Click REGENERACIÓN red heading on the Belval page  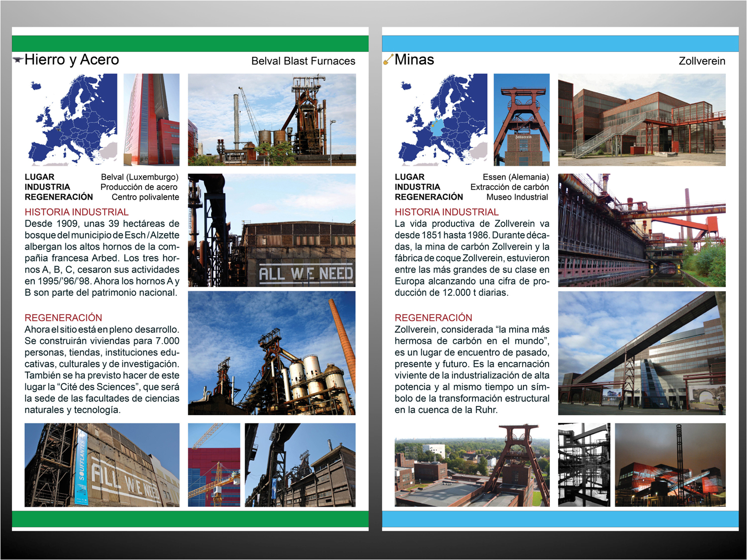(63, 318)
